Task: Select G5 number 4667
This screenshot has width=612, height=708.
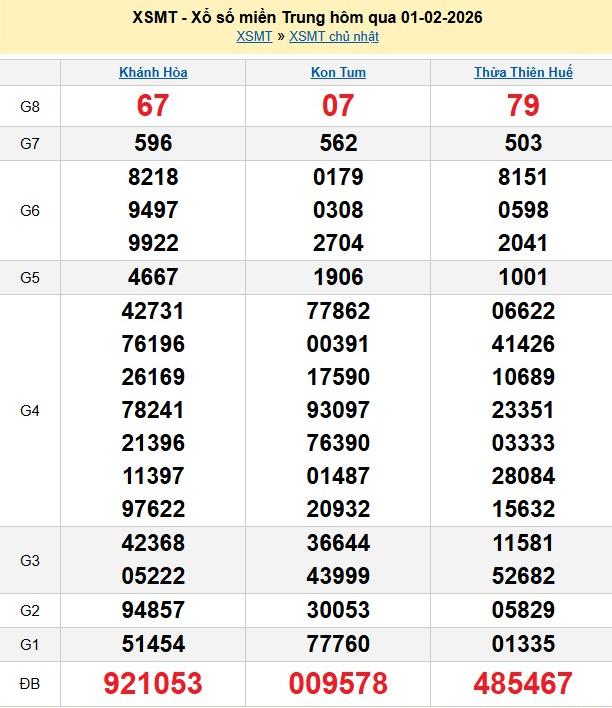Action: pos(153,277)
